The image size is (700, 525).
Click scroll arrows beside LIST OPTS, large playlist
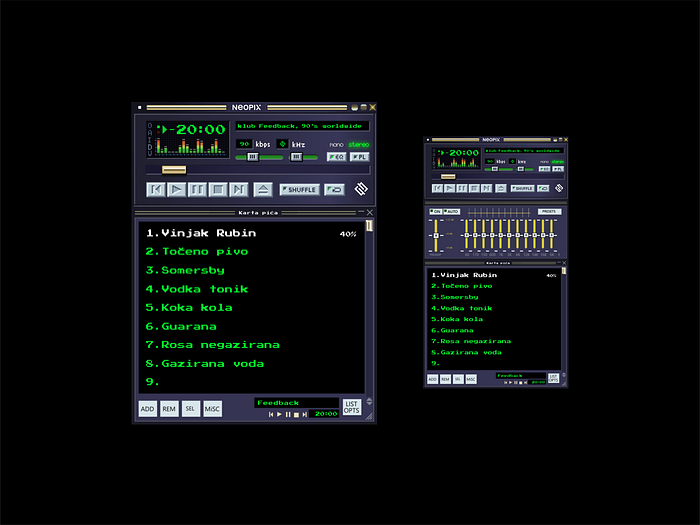click(369, 401)
